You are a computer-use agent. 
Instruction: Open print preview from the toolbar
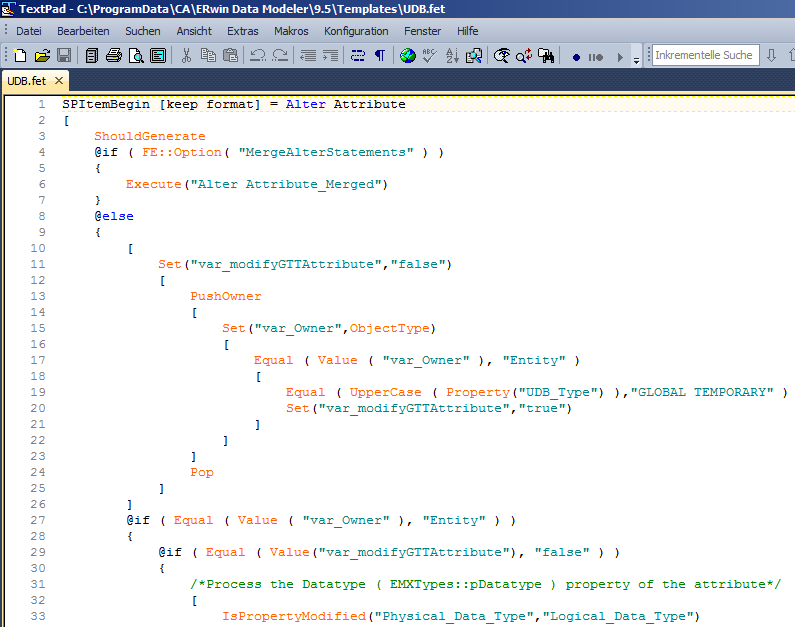coord(136,56)
